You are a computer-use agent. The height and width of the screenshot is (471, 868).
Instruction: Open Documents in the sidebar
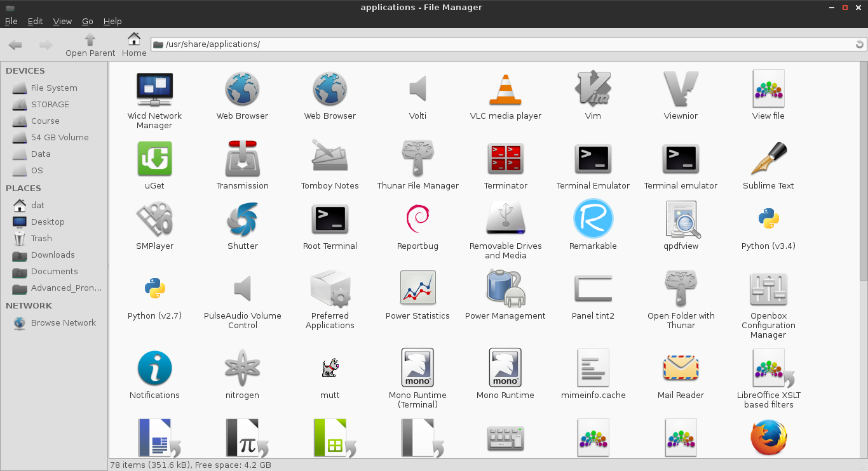(x=54, y=271)
